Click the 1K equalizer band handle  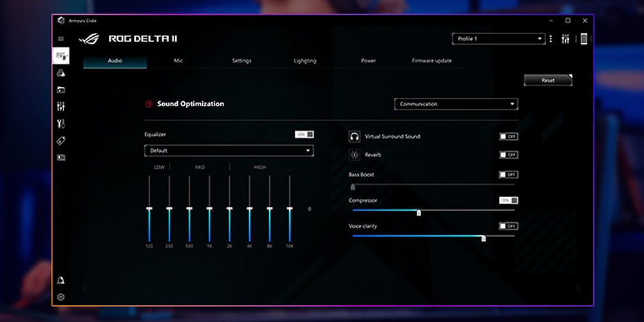(209, 209)
